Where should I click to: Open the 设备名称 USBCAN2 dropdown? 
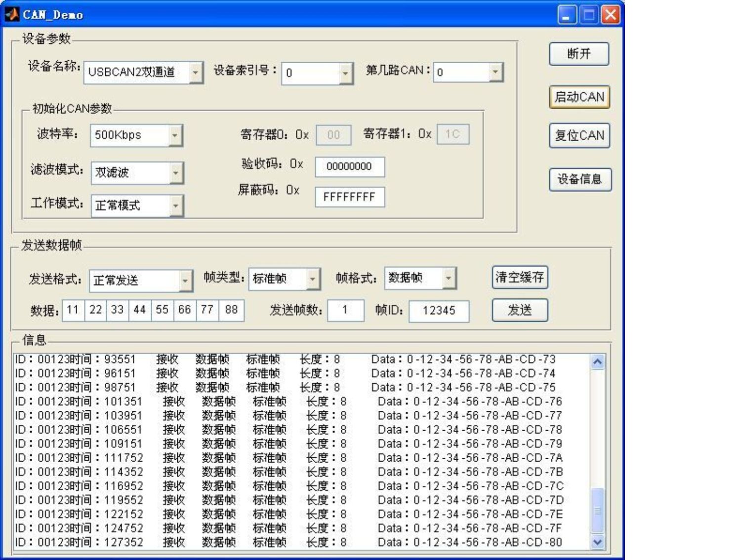pyautogui.click(x=143, y=73)
